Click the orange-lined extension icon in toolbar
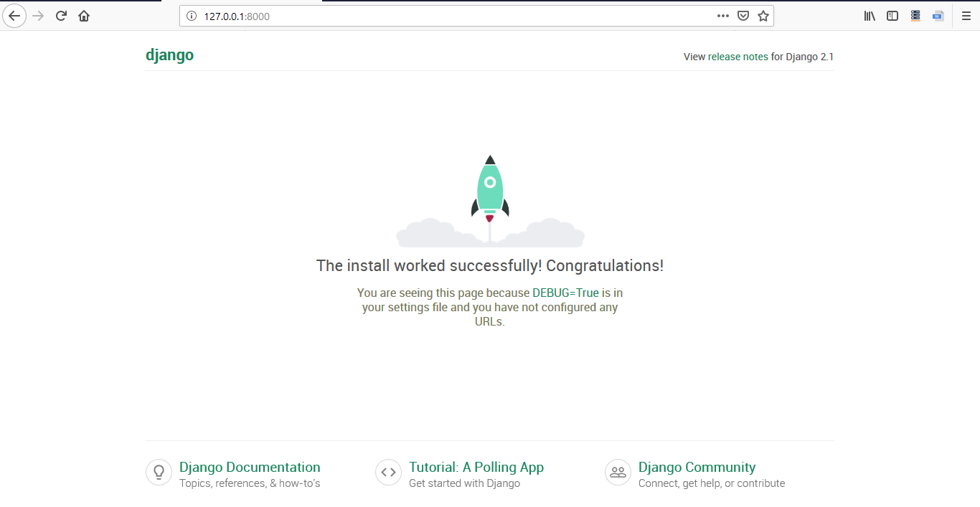 click(x=915, y=16)
